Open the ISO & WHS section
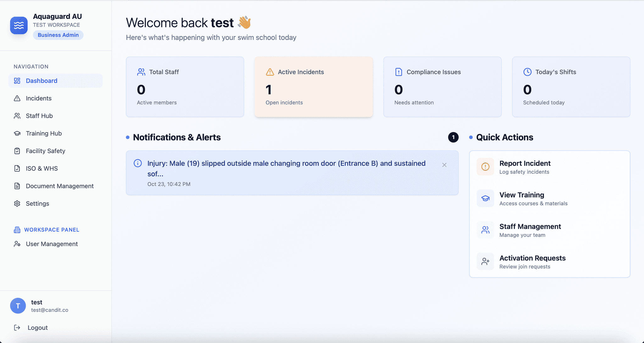Viewport: 644px width, 343px height. point(55,169)
